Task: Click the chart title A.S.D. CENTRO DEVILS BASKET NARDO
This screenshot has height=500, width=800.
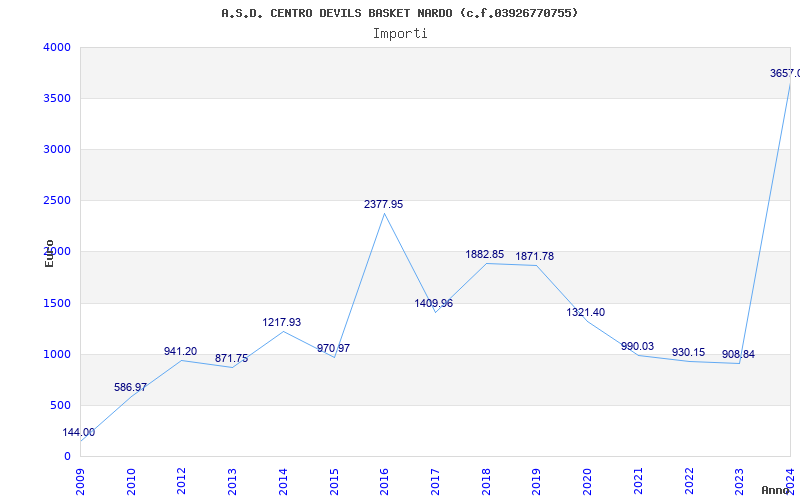Action: 400,13
